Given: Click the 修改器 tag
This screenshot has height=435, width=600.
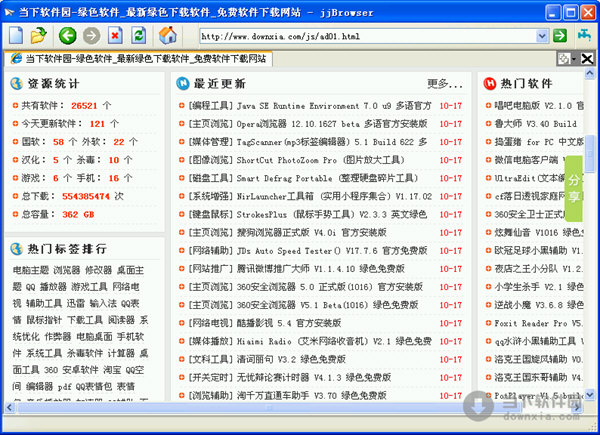Looking at the screenshot, I should coord(98,270).
